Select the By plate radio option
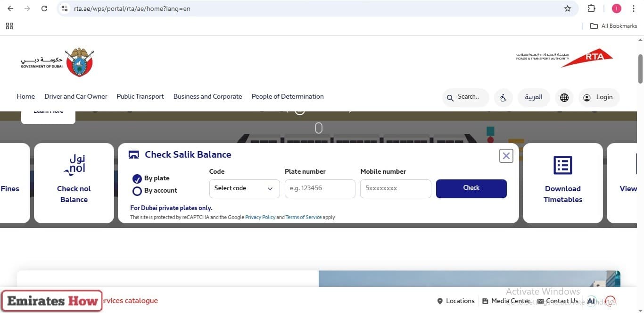Viewport: 644px width, 313px height. pos(137,178)
